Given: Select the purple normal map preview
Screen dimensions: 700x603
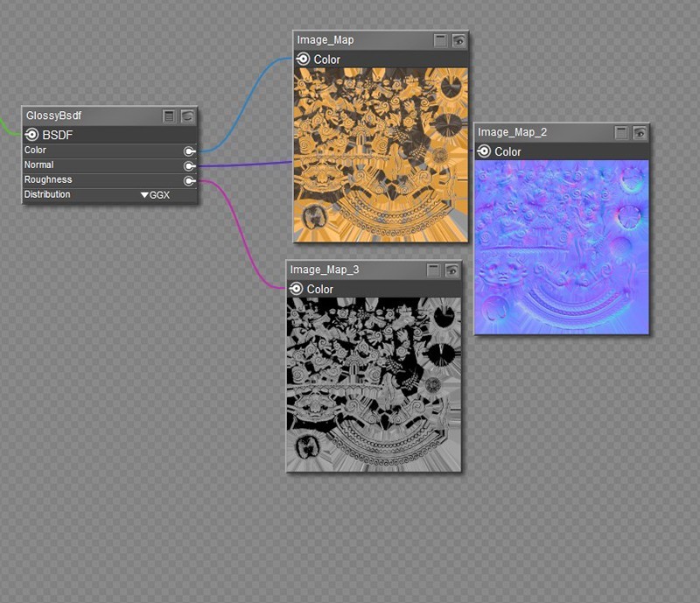Looking at the screenshot, I should (x=561, y=247).
